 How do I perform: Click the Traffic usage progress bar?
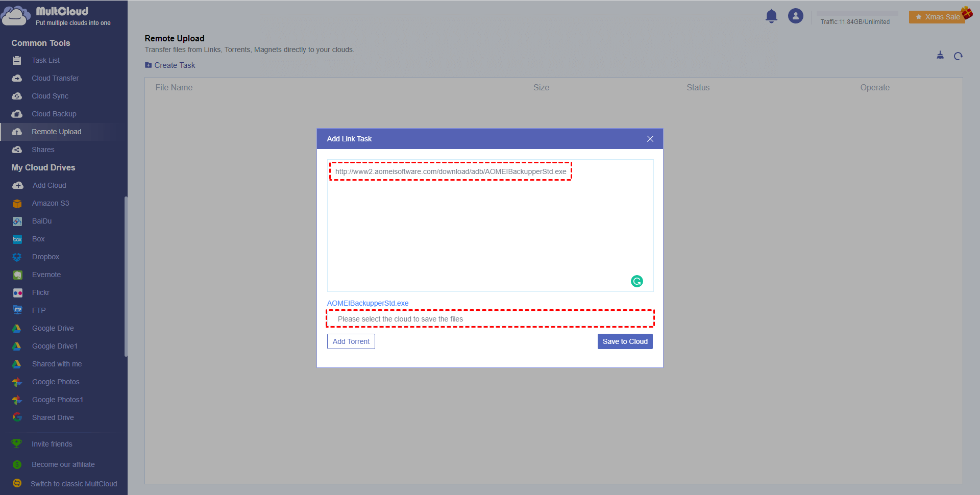pos(857,13)
